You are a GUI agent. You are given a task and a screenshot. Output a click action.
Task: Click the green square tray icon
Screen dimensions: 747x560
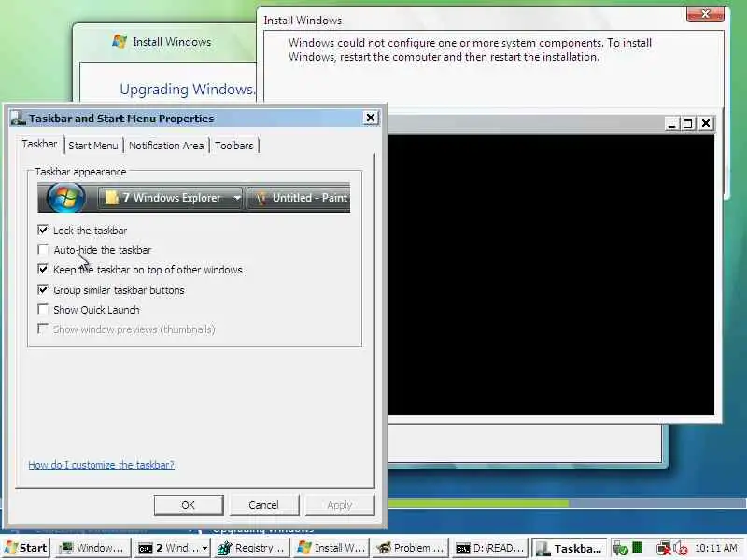tap(638, 548)
